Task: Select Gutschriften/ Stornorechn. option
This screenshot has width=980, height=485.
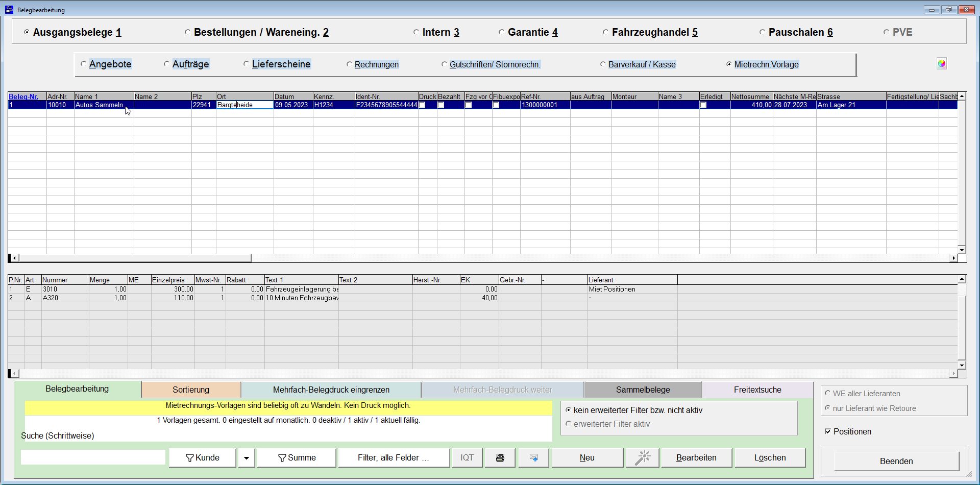Action: click(491, 64)
